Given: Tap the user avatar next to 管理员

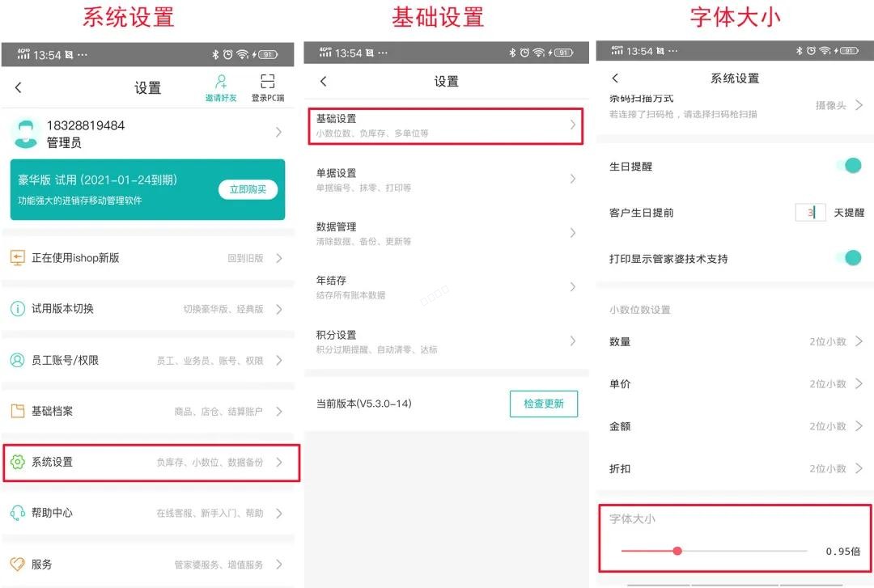Looking at the screenshot, I should point(27,133).
